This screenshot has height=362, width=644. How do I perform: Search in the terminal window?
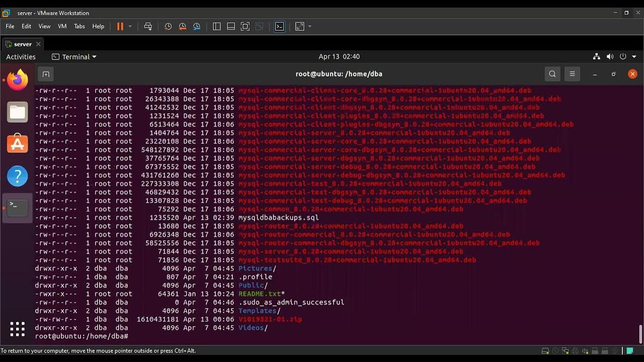pyautogui.click(x=552, y=74)
